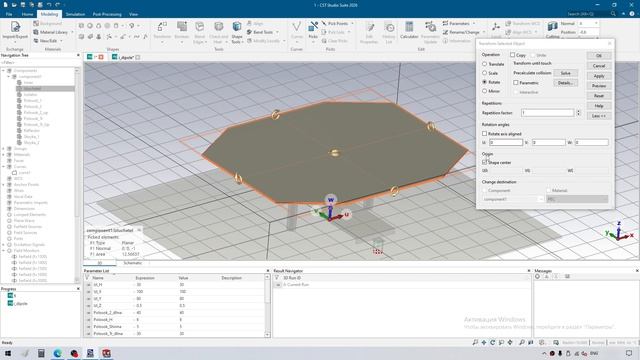This screenshot has height=360, width=640.
Task: Select Pick Points tool
Action: coord(335,24)
